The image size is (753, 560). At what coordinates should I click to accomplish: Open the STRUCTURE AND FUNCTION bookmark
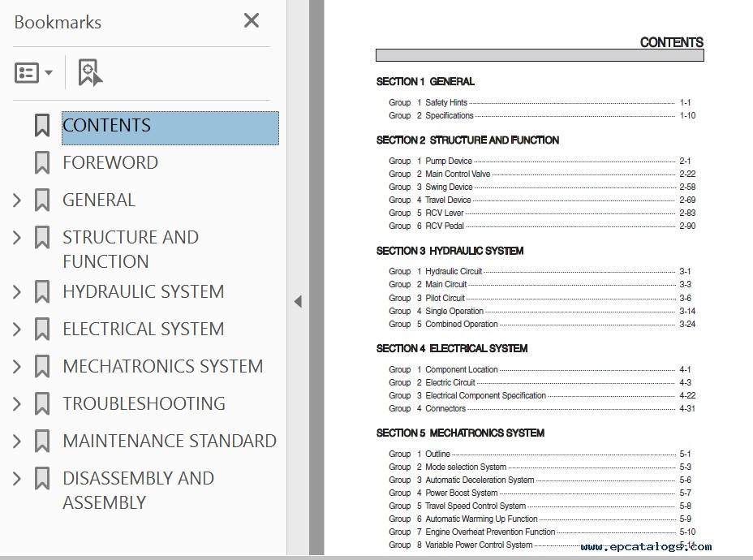click(x=130, y=249)
